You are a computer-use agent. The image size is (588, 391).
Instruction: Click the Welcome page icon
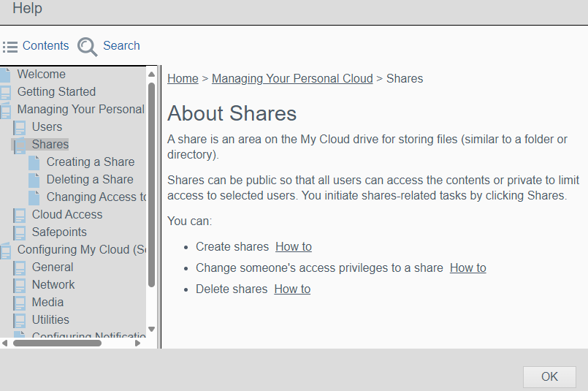click(6, 75)
